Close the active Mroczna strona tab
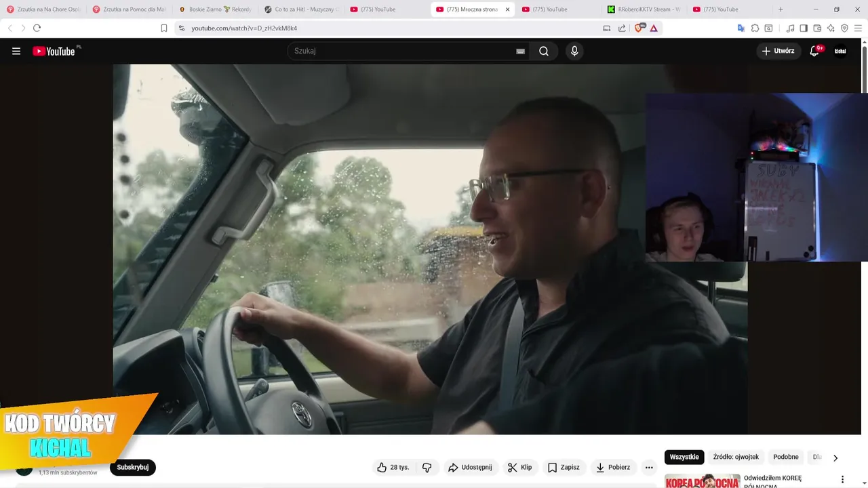868x488 pixels. click(x=507, y=9)
